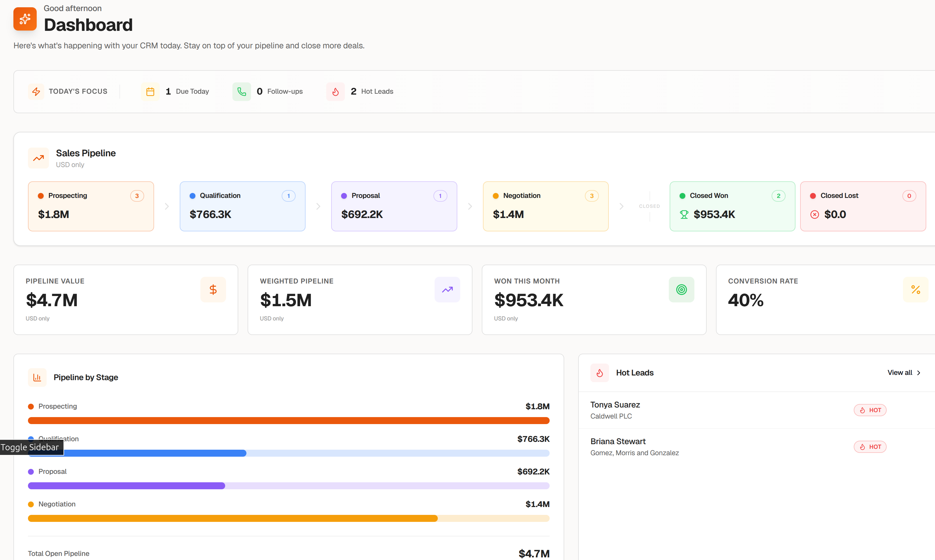Click the bar chart icon beside Pipeline by Stage
The image size is (935, 560).
click(x=37, y=377)
